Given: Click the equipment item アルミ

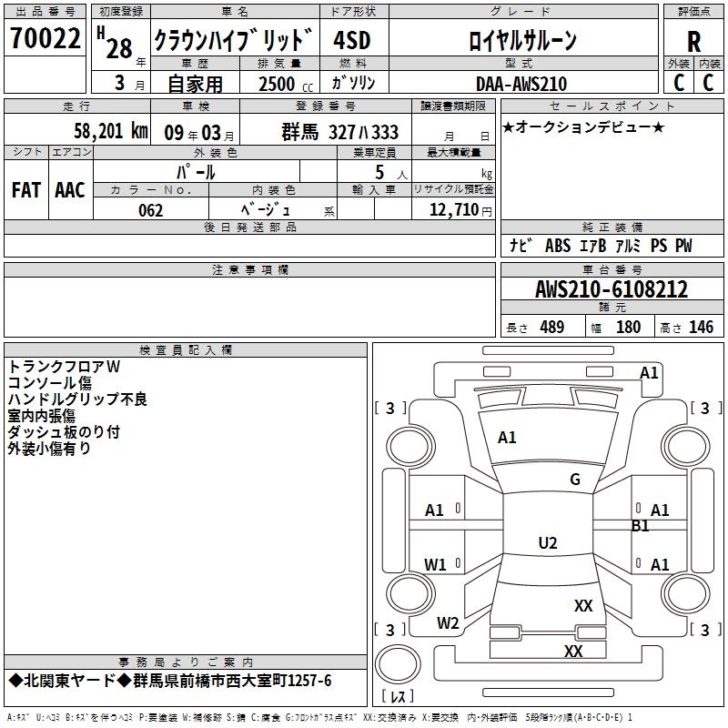Looking at the screenshot, I should pyautogui.click(x=628, y=245).
